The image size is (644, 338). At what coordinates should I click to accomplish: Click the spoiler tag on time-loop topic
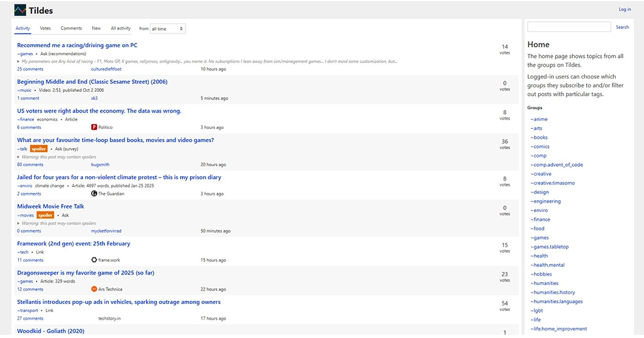click(39, 149)
